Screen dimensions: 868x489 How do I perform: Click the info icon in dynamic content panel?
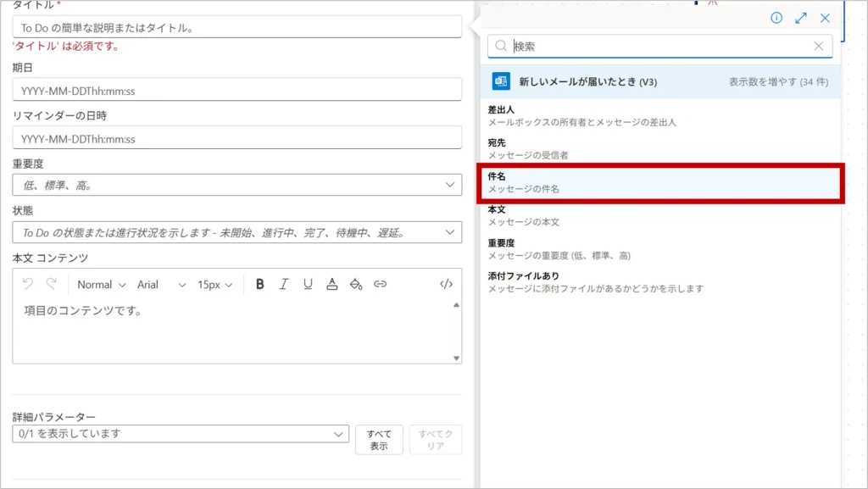(x=776, y=18)
